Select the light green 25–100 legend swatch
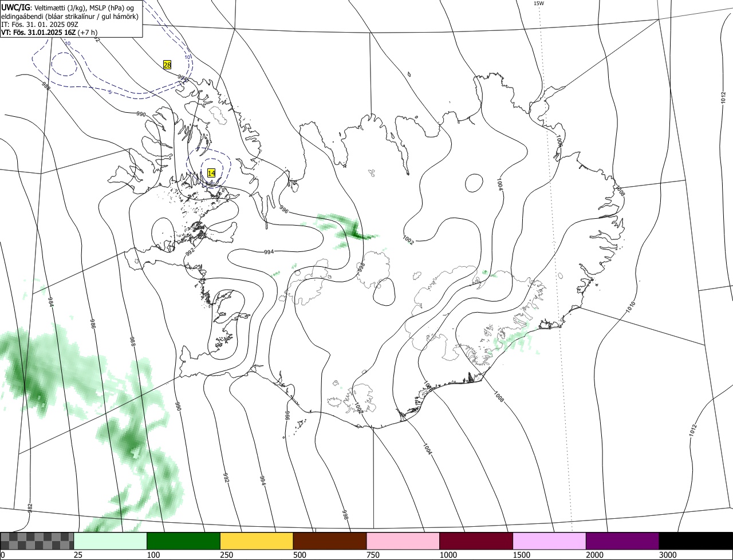This screenshot has height=560, width=733. (111, 541)
